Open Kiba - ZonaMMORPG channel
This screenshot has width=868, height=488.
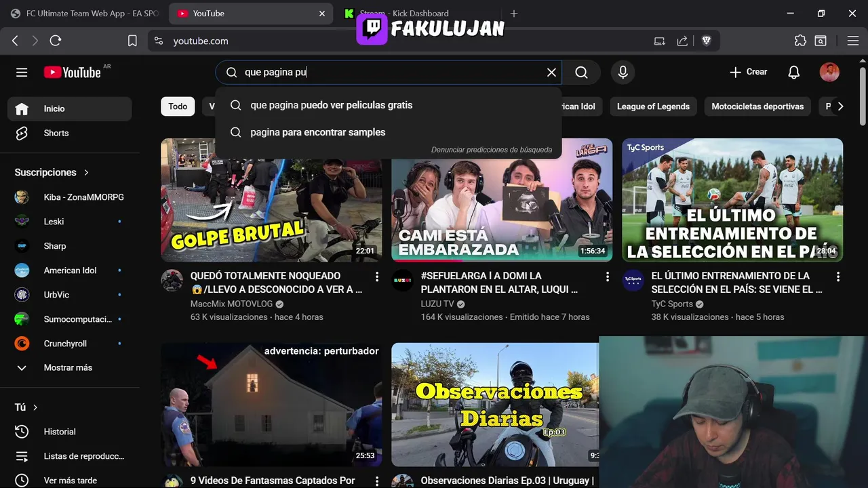[x=69, y=197]
